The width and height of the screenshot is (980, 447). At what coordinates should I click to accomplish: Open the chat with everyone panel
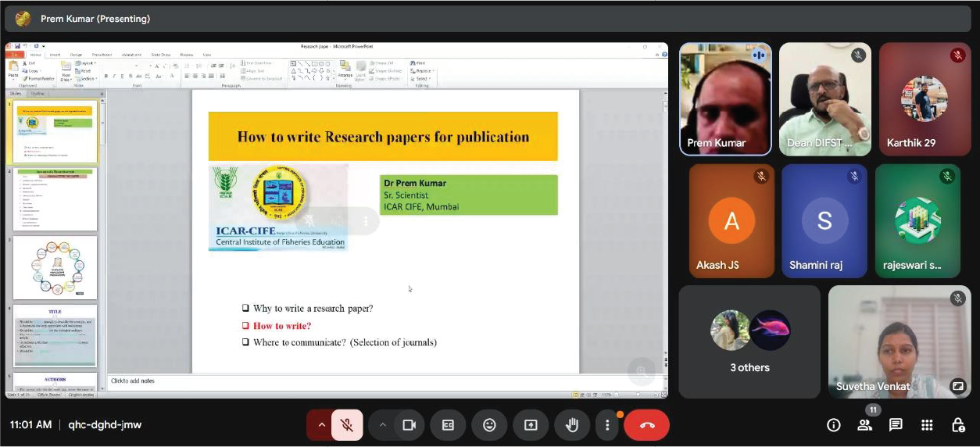(x=896, y=425)
